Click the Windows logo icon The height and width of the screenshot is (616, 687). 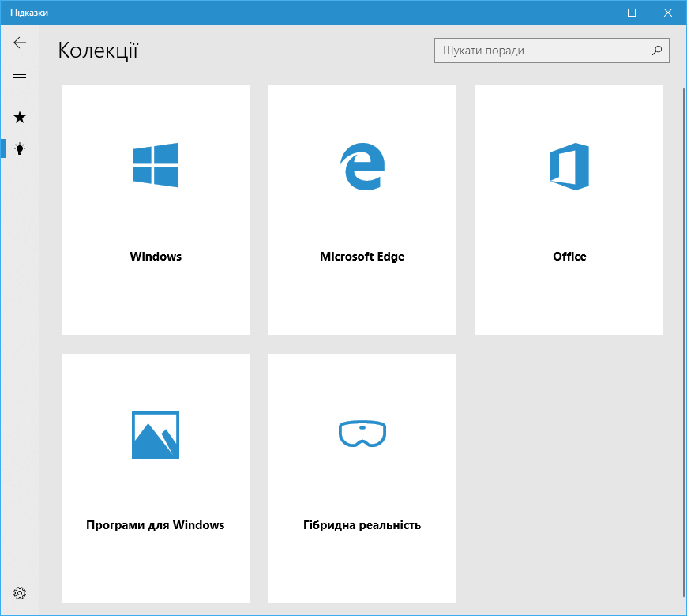156,165
